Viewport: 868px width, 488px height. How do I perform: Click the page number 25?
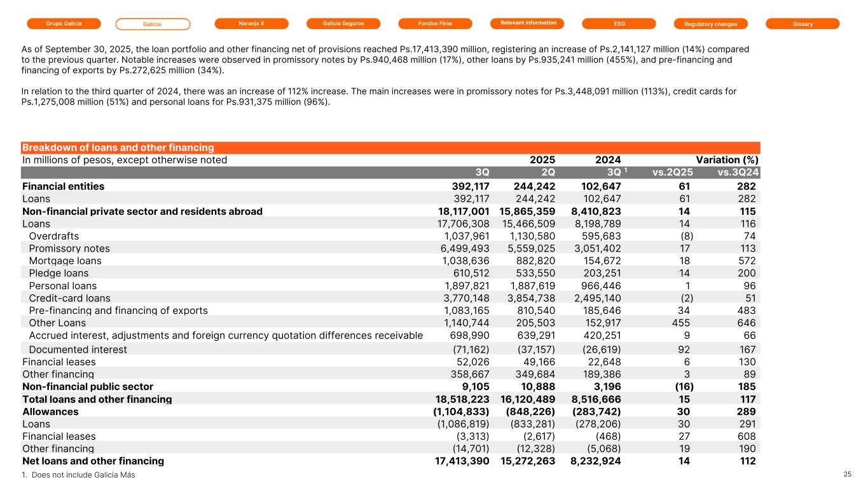(x=847, y=474)
